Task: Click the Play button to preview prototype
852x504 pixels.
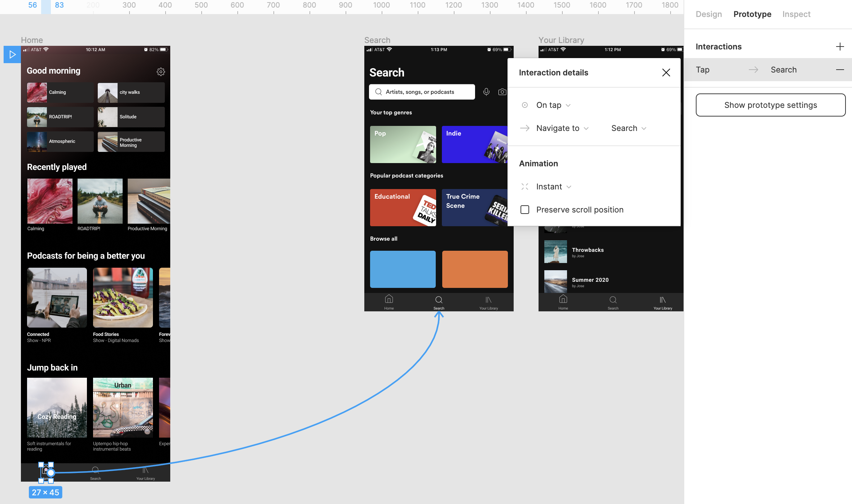Action: (12, 54)
